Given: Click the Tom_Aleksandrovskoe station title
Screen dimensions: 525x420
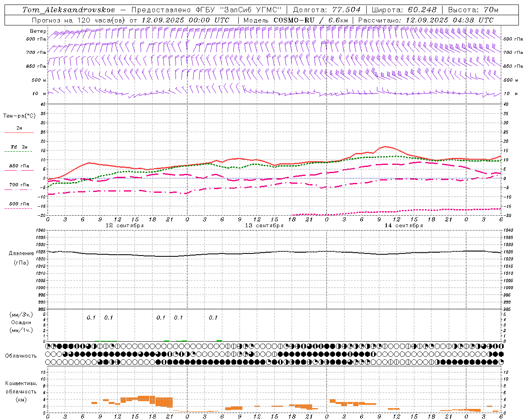Looking at the screenshot, I should pos(68,10).
